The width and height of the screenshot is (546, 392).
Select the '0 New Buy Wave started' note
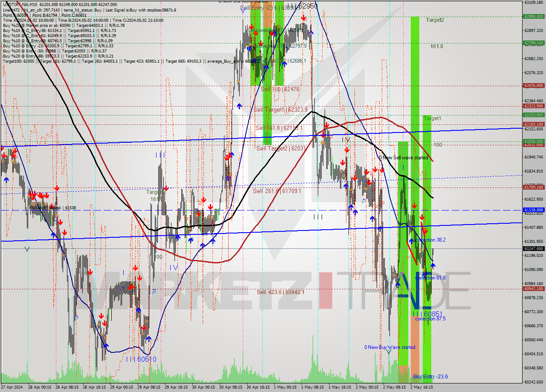click(389, 347)
